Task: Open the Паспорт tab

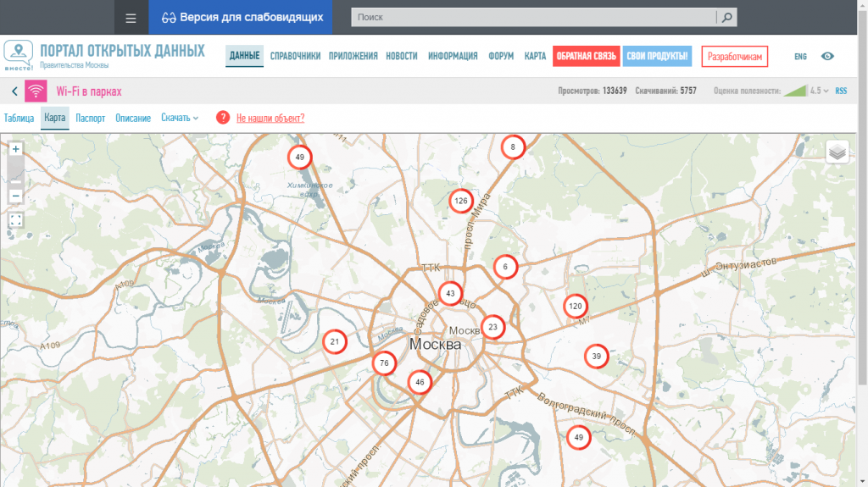Action: pyautogui.click(x=90, y=118)
